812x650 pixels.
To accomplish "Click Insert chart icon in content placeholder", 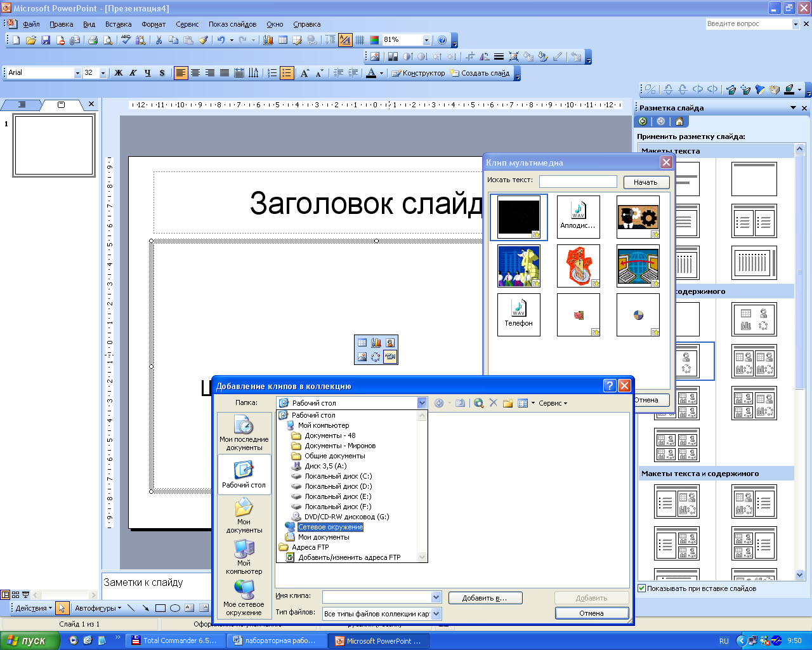I will point(376,343).
